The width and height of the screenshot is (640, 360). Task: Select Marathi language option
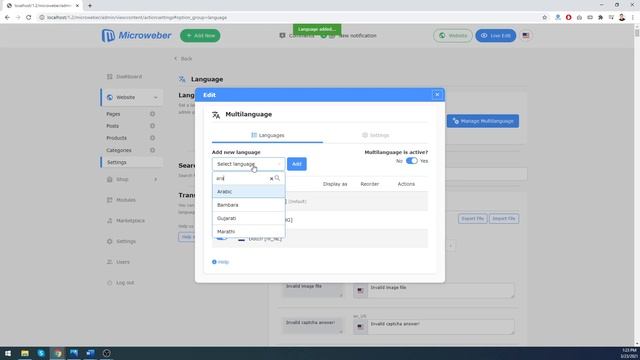[x=249, y=231]
